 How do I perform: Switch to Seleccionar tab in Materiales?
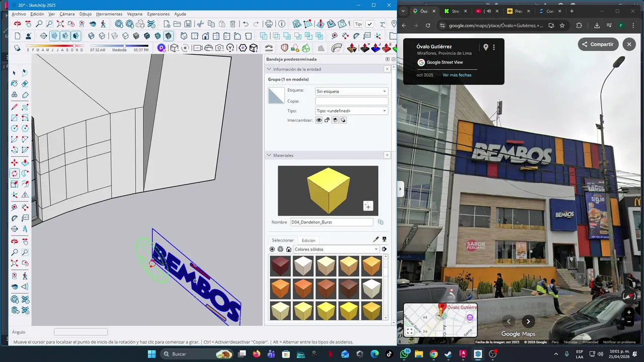tap(283, 240)
